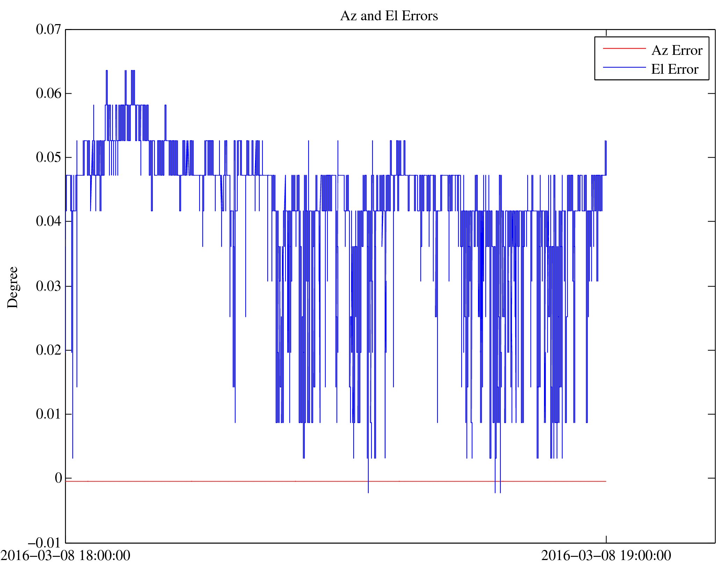Click the '2016-03-08 18:00:00' x-axis label
The image size is (725, 588).
point(65,556)
